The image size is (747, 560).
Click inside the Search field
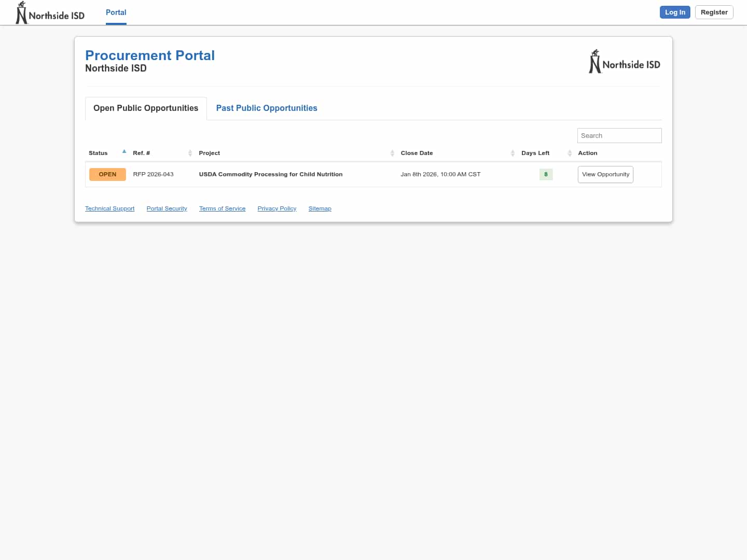[x=619, y=135]
